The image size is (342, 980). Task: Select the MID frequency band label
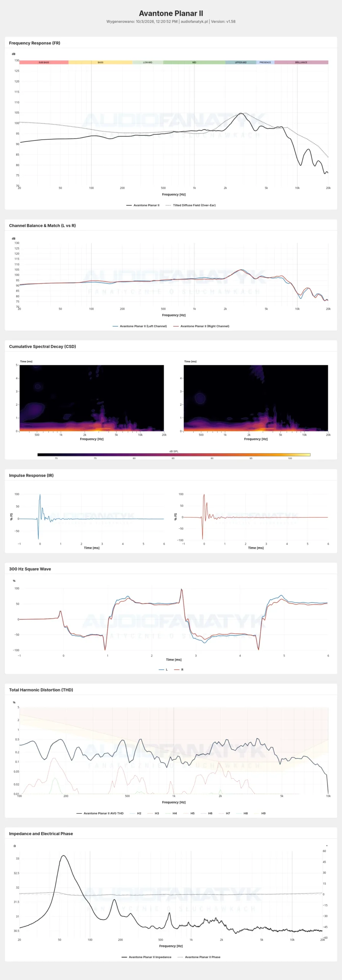point(194,62)
